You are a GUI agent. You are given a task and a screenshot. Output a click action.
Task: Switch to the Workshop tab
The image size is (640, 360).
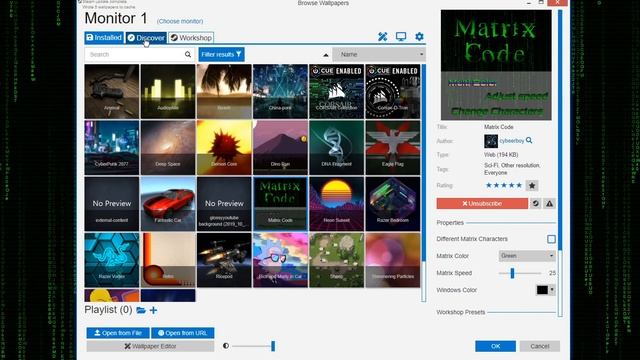tap(191, 38)
